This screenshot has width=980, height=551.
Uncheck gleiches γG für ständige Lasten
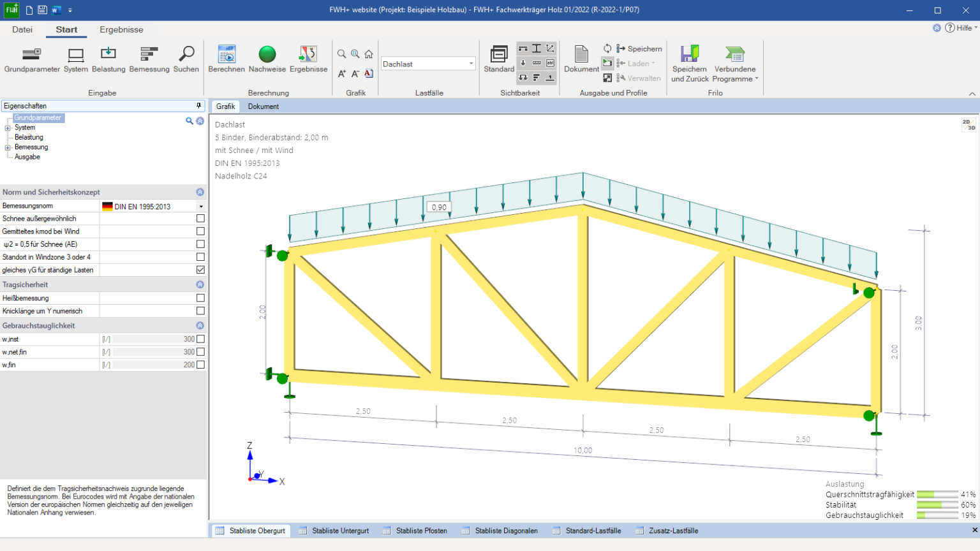click(x=200, y=270)
